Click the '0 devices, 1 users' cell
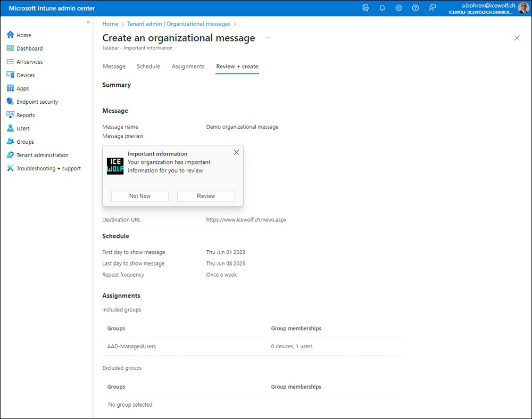This screenshot has height=419, width=532. (x=292, y=347)
